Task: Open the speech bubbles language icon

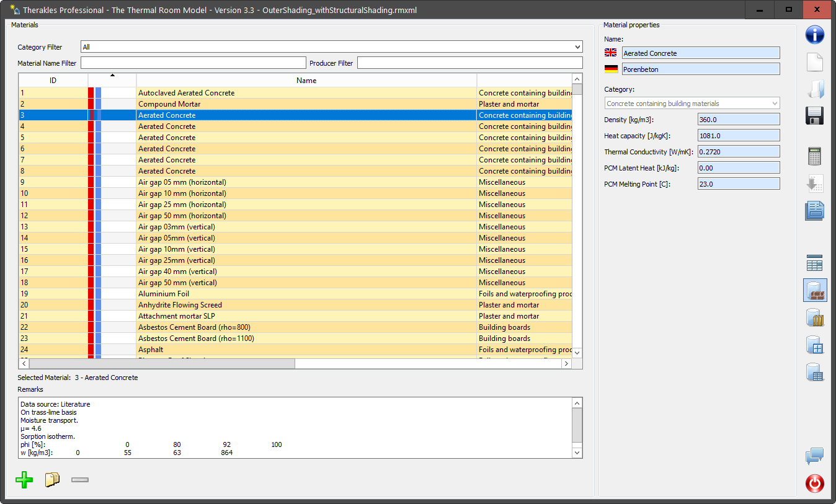Action: point(815,456)
